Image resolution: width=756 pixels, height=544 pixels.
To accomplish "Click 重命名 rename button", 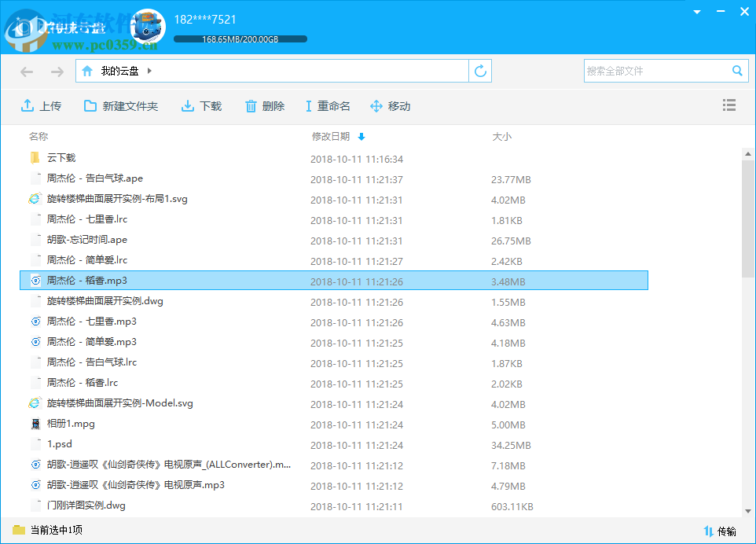I will 328,105.
